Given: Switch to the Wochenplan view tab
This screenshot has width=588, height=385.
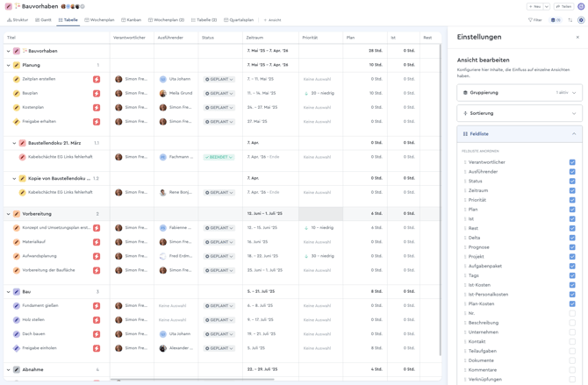Looking at the screenshot, I should coord(99,20).
